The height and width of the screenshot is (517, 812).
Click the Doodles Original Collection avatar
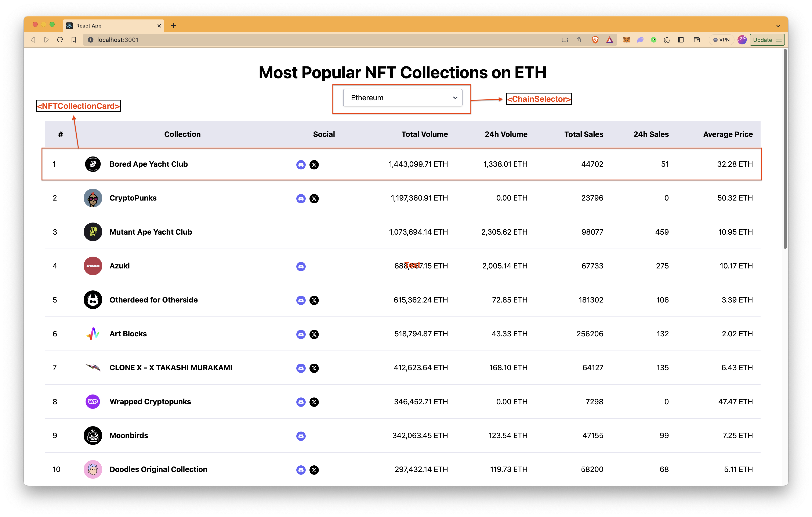coord(93,469)
